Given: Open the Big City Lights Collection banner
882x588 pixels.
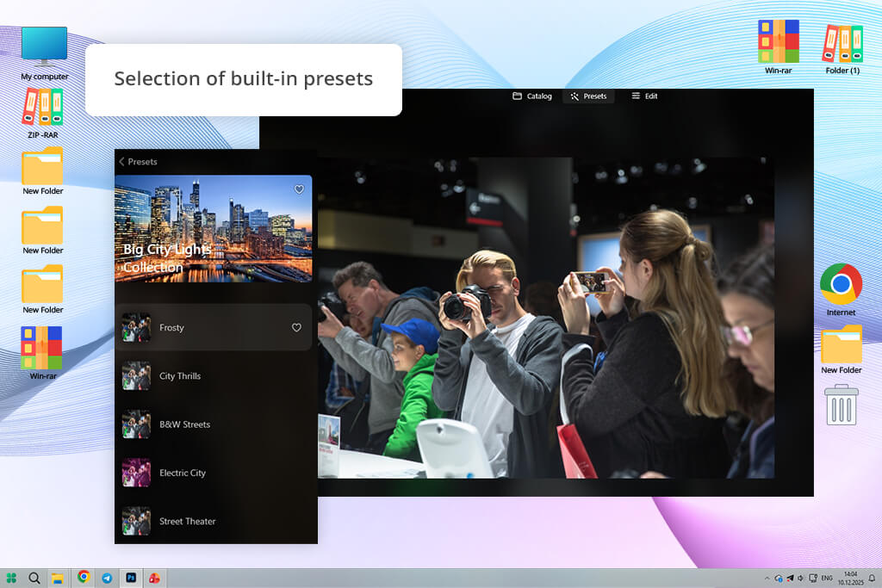Looking at the screenshot, I should point(214,228).
